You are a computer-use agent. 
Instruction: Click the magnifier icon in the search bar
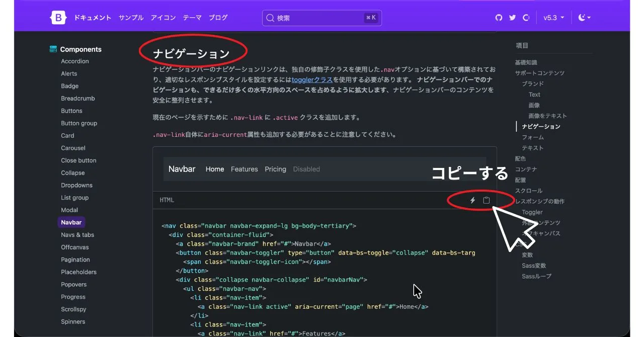[271, 17]
